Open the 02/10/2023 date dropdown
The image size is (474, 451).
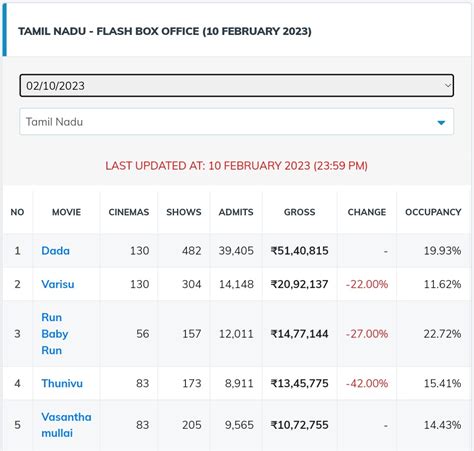(x=236, y=86)
